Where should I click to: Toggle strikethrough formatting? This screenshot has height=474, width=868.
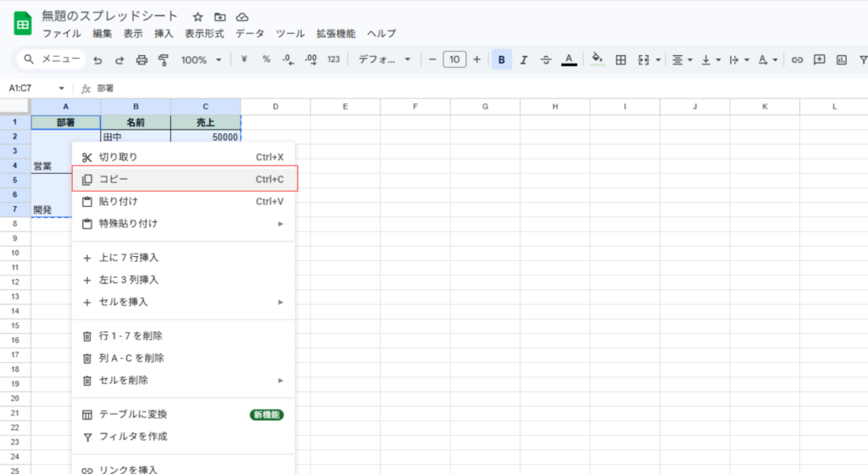coord(546,60)
